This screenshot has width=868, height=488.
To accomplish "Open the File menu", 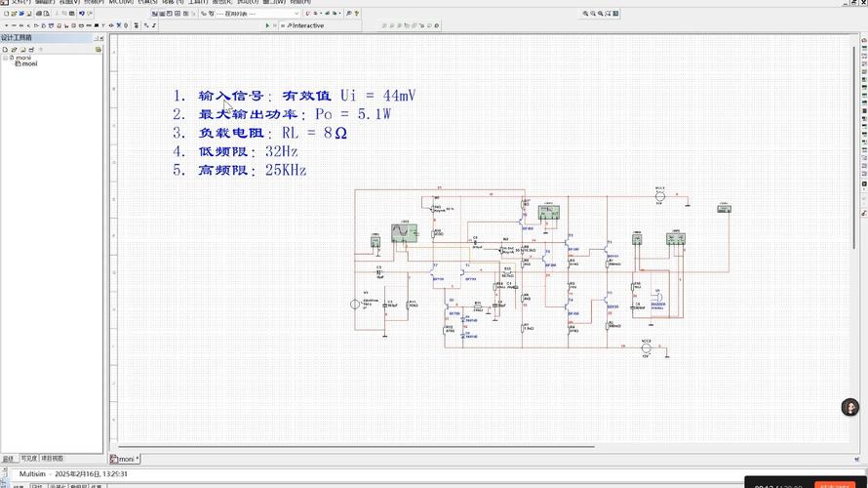I will [x=15, y=2].
